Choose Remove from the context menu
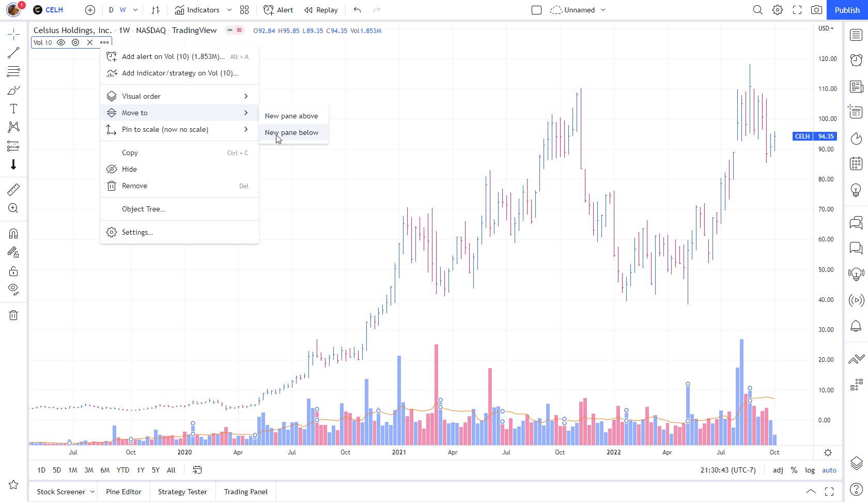The width and height of the screenshot is (868, 502). 179,186
